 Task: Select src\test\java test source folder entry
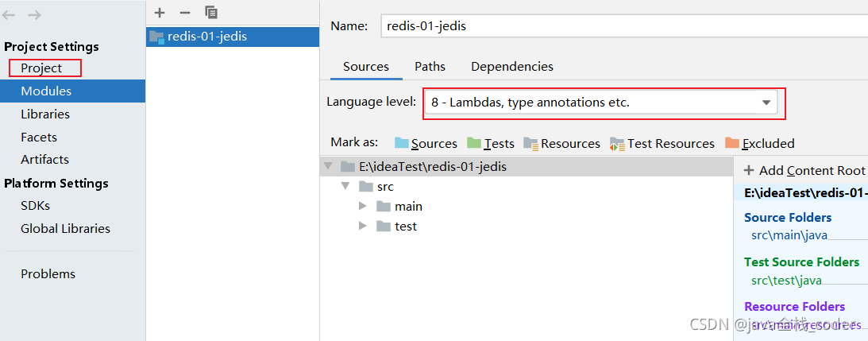tap(787, 281)
